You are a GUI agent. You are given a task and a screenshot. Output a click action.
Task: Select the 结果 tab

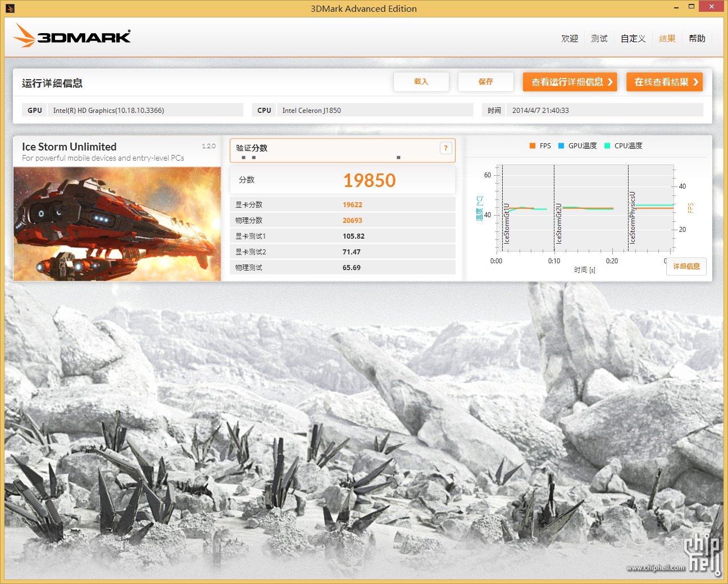[x=667, y=38]
